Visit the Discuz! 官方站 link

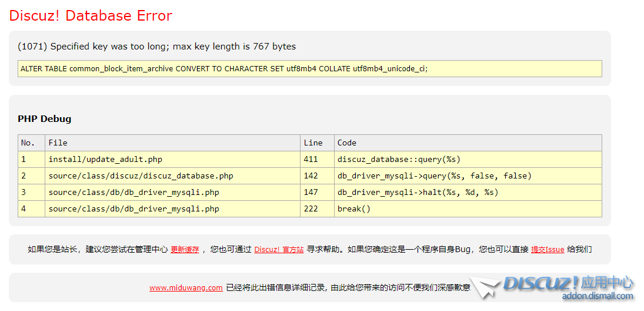[279, 249]
